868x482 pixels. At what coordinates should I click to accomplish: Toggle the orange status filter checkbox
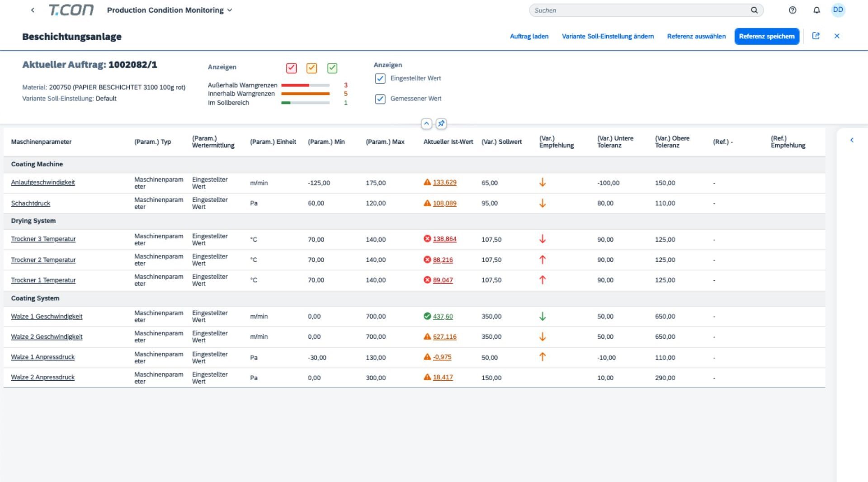(x=312, y=68)
